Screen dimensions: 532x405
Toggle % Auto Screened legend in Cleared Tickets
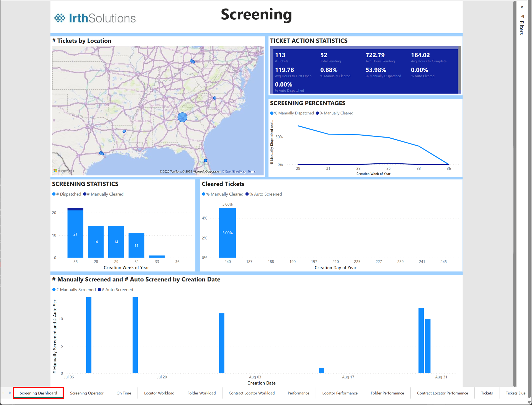tap(265, 194)
